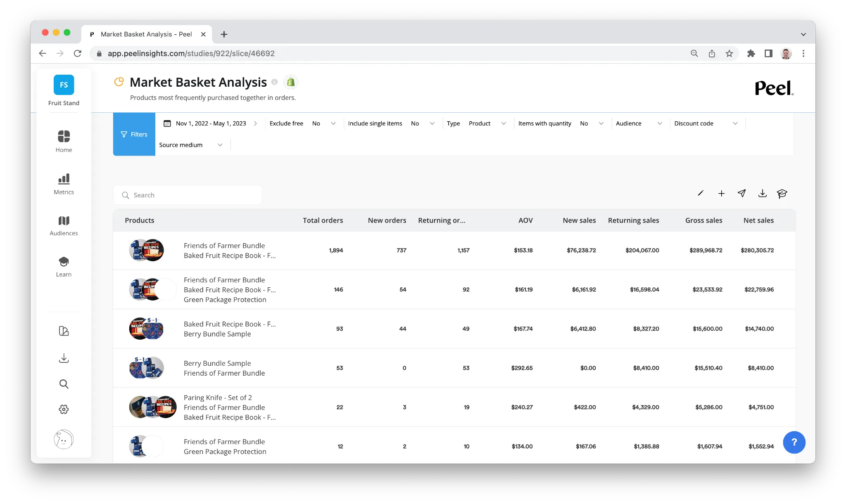This screenshot has width=846, height=504.
Task: Click the Products column header
Action: pyautogui.click(x=140, y=220)
